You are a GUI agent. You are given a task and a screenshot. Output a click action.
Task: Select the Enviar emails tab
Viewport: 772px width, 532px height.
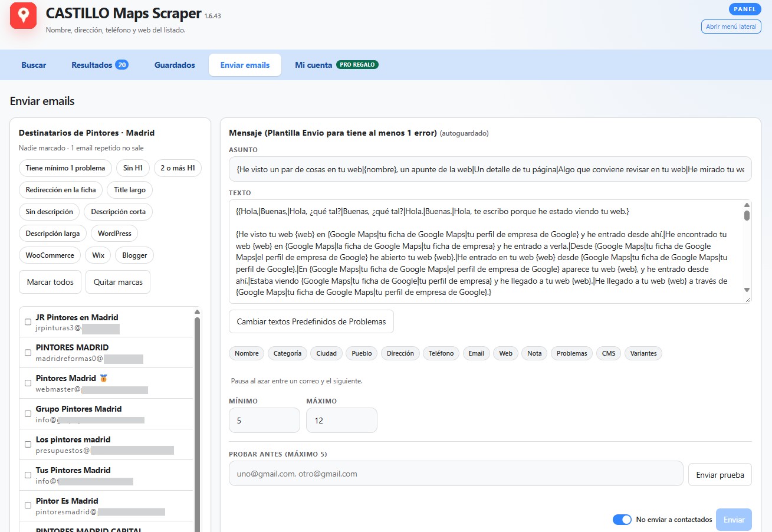(245, 65)
